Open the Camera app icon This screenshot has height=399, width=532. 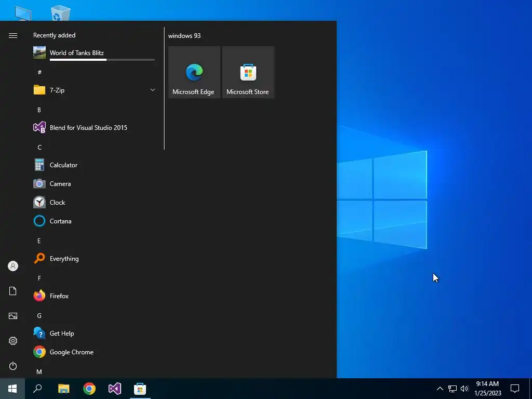(39, 183)
